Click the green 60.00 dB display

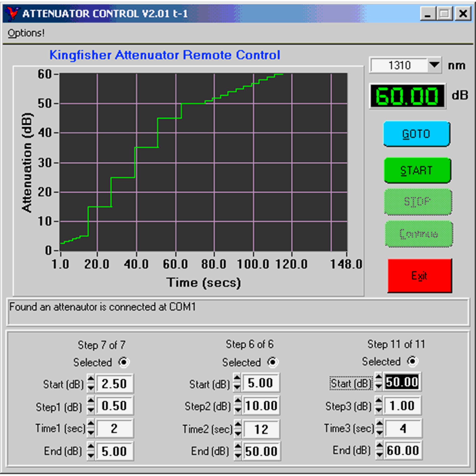(407, 96)
